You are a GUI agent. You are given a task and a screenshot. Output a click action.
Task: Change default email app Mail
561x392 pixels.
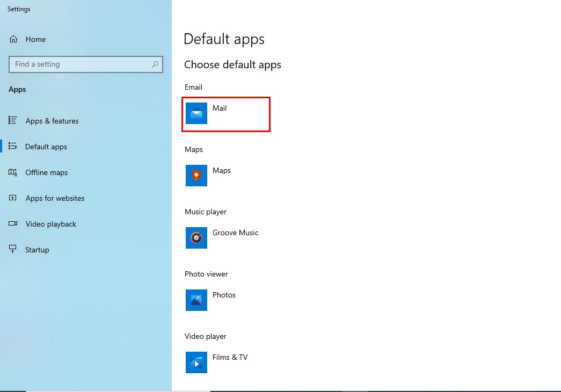tap(226, 114)
